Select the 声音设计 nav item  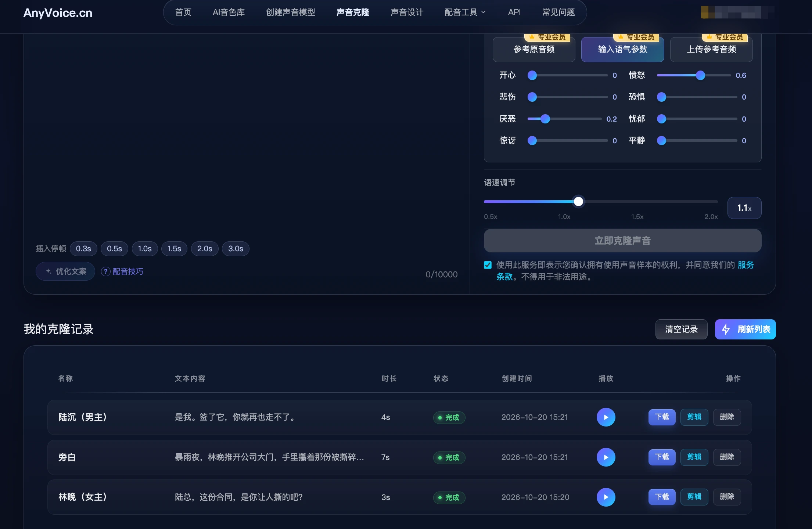(x=407, y=12)
